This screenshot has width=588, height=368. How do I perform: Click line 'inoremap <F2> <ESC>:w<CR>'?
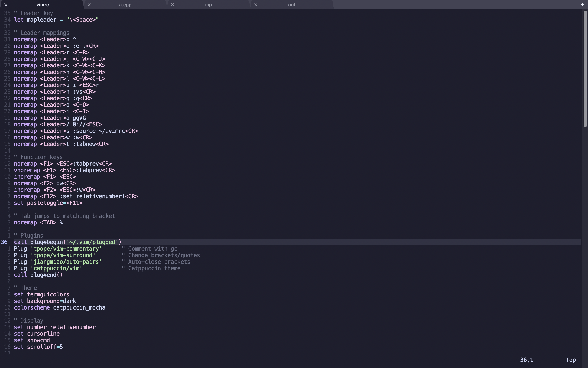click(55, 190)
